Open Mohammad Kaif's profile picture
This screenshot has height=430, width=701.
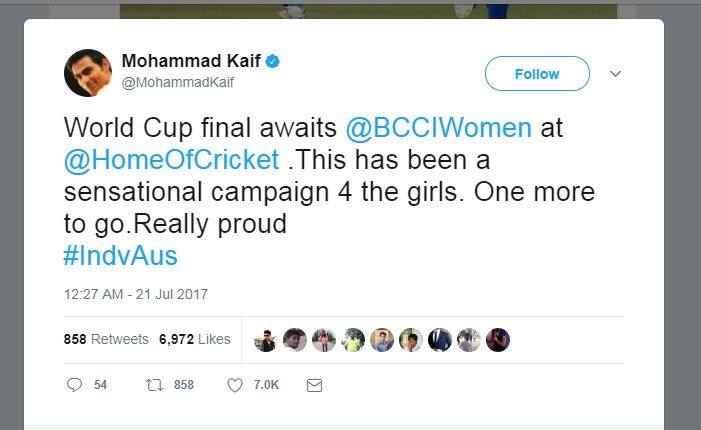tap(88, 73)
